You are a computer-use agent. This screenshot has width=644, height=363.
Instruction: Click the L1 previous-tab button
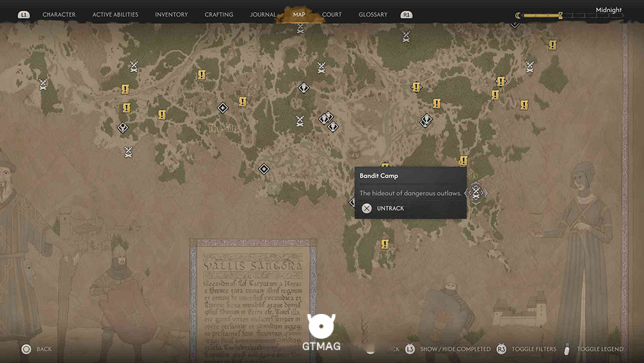coord(24,15)
